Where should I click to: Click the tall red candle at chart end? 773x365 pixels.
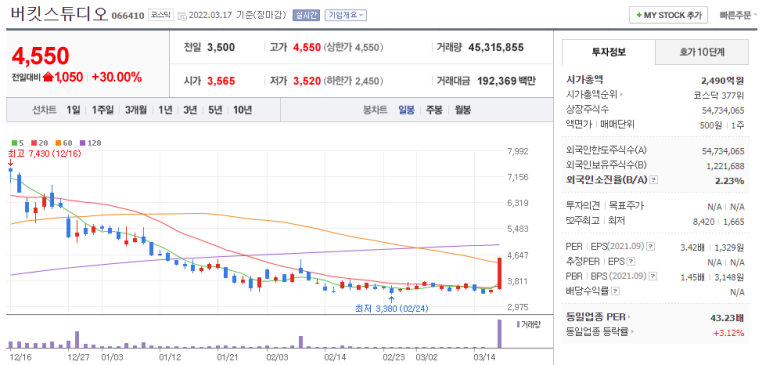pyautogui.click(x=499, y=273)
